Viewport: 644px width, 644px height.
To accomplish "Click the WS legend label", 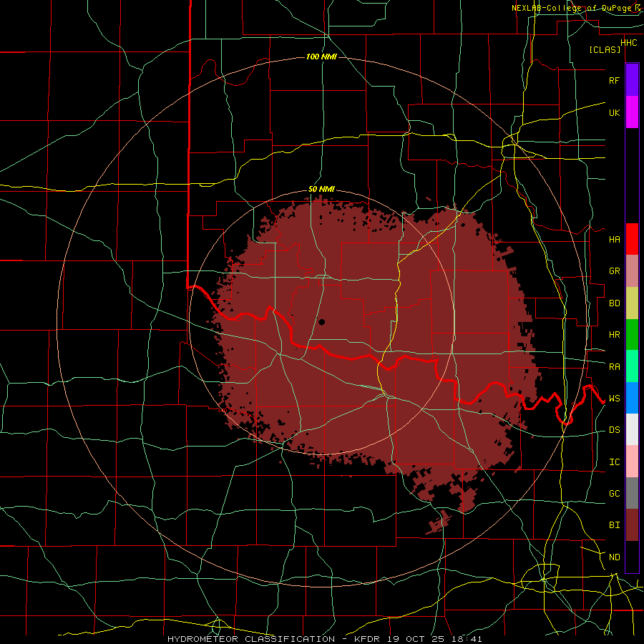I will [614, 399].
